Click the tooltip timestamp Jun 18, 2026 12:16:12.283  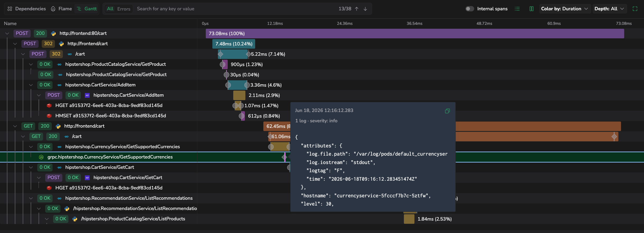pos(324,110)
